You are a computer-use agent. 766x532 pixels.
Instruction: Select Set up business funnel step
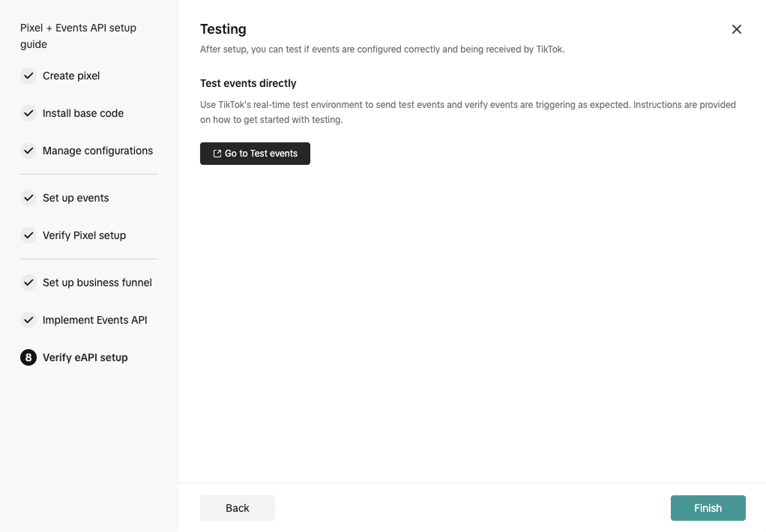[97, 282]
